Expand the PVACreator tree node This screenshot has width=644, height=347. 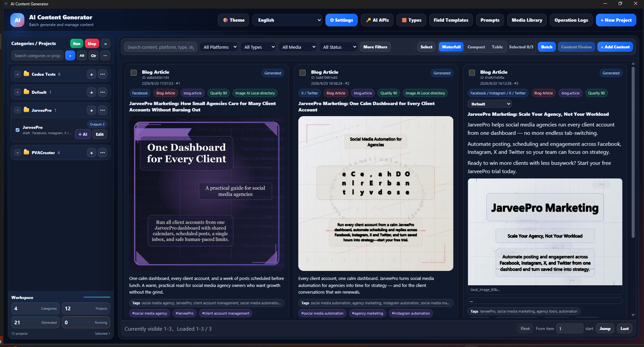17,153
